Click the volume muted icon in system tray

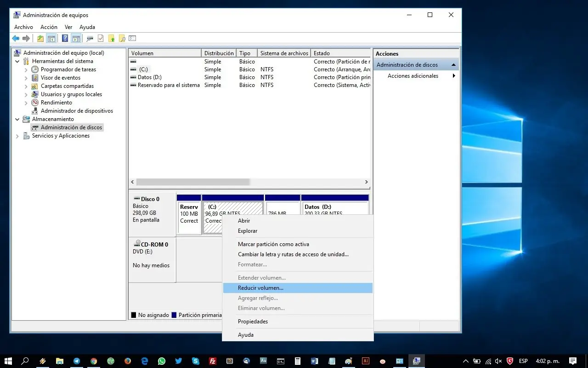[499, 361]
